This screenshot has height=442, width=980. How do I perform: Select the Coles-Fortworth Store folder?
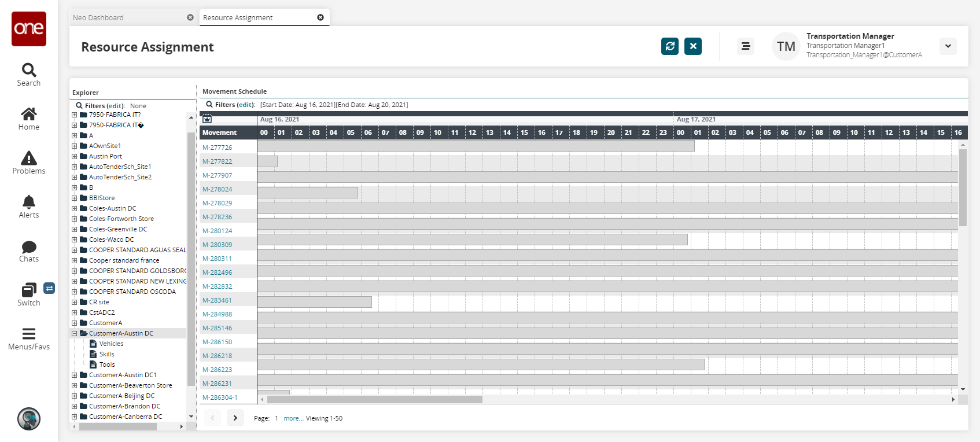click(x=121, y=219)
